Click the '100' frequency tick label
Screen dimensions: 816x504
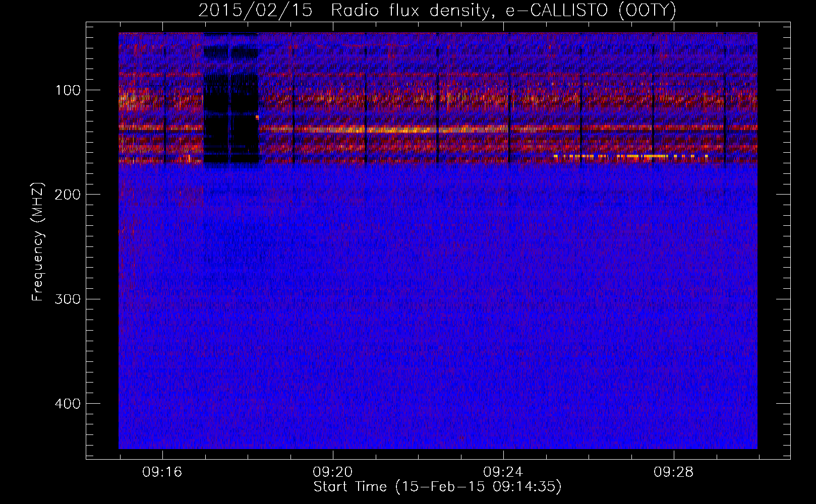tap(68, 90)
